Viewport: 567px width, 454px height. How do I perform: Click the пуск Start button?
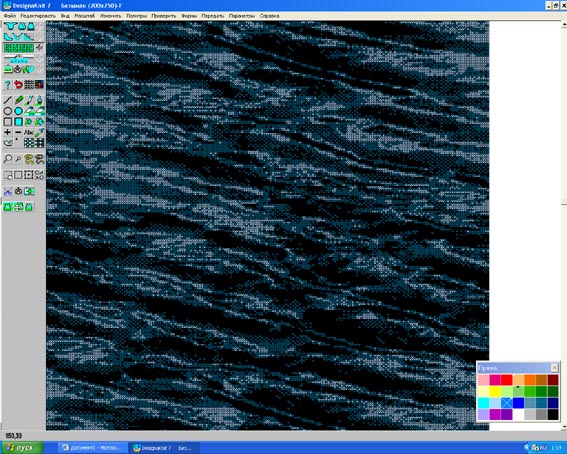pos(22,448)
